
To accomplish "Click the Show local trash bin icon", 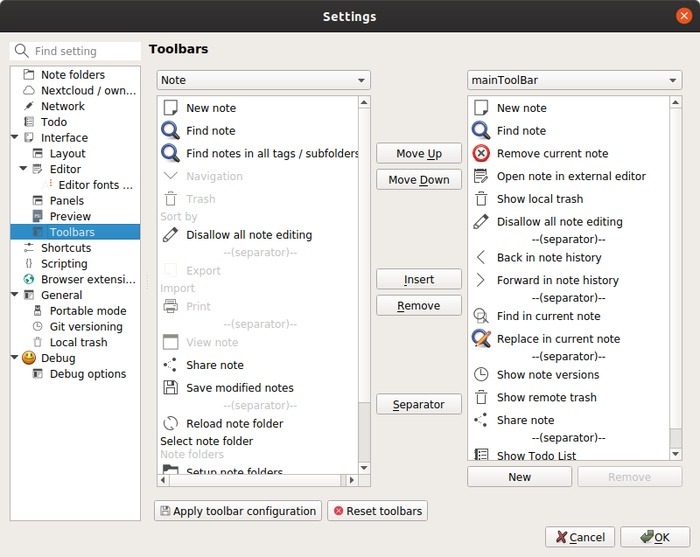I will (481, 199).
